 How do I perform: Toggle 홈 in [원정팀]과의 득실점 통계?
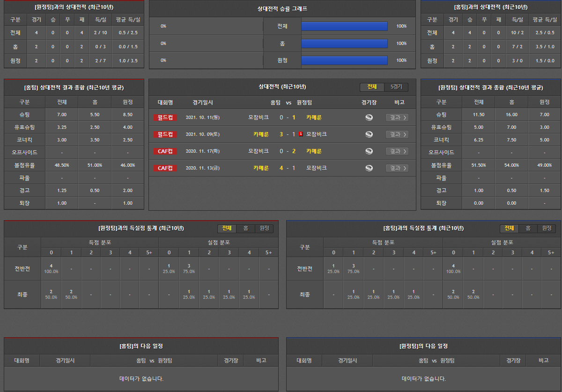click(x=245, y=228)
